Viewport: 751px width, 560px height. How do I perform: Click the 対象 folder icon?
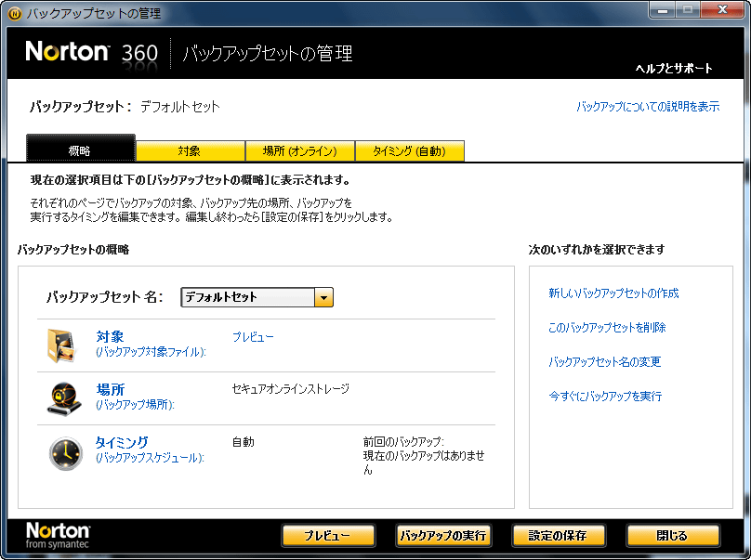tap(61, 345)
